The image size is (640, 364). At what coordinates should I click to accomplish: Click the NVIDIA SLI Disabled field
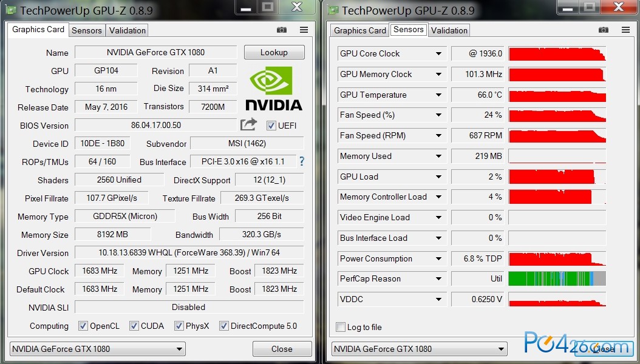click(189, 307)
